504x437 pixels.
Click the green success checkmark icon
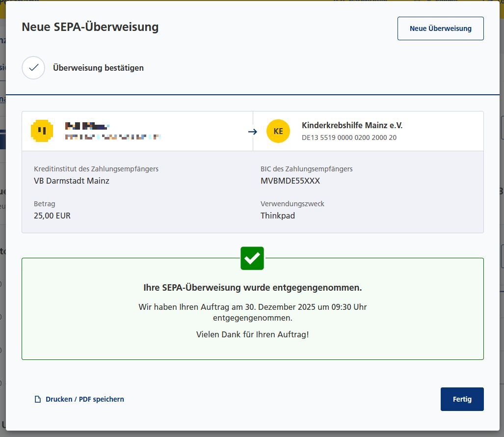[x=252, y=258]
